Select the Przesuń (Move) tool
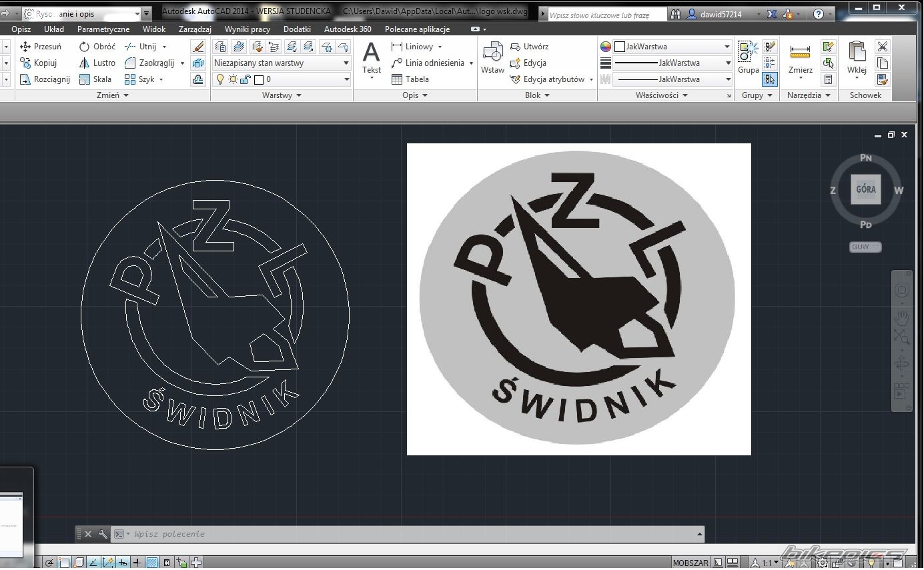The width and height of the screenshot is (924, 570). click(x=41, y=47)
